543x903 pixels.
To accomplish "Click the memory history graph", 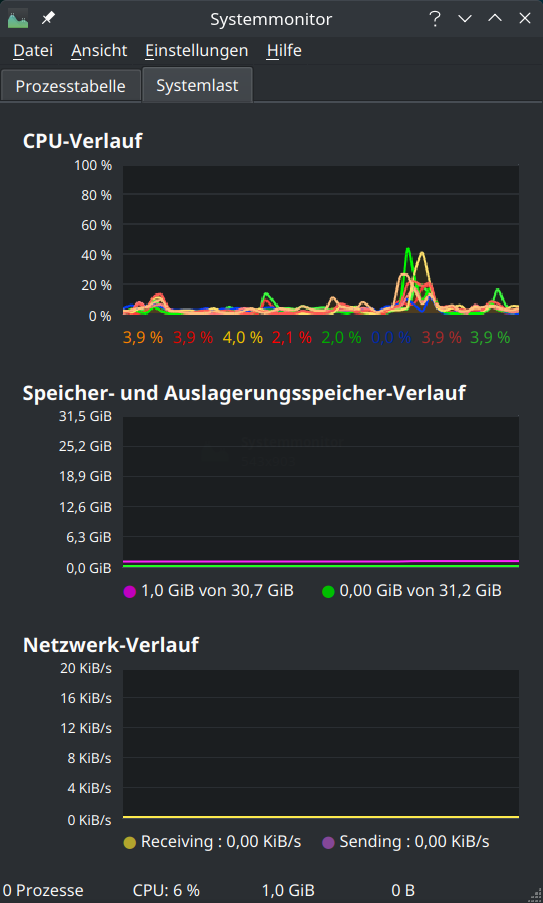I will 321,492.
